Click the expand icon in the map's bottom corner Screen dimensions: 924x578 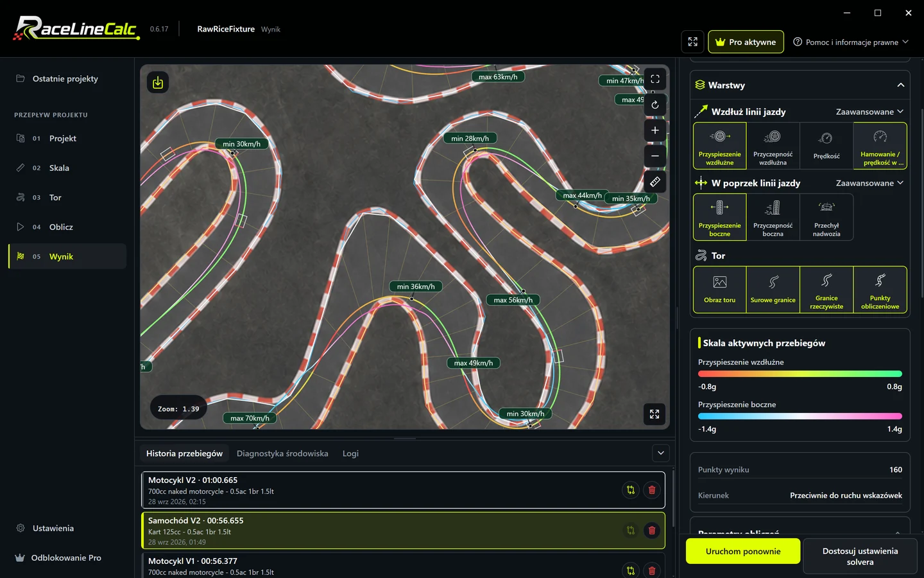pyautogui.click(x=654, y=414)
